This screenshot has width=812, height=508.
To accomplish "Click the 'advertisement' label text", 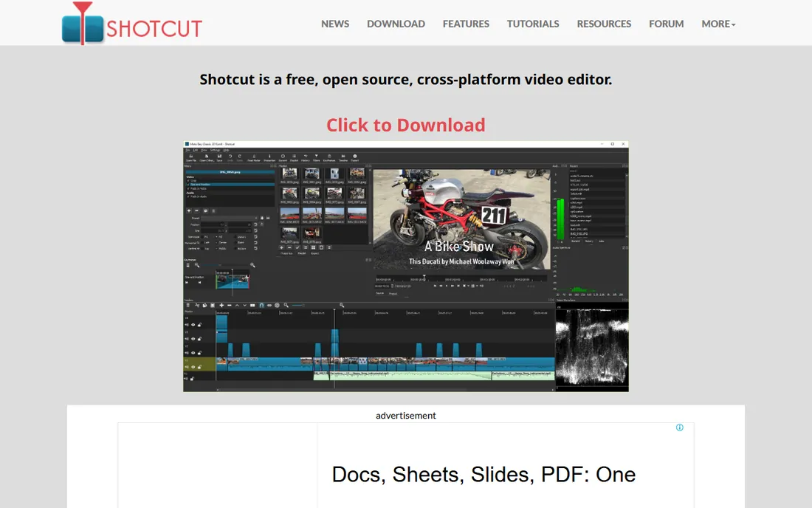I will click(x=405, y=415).
